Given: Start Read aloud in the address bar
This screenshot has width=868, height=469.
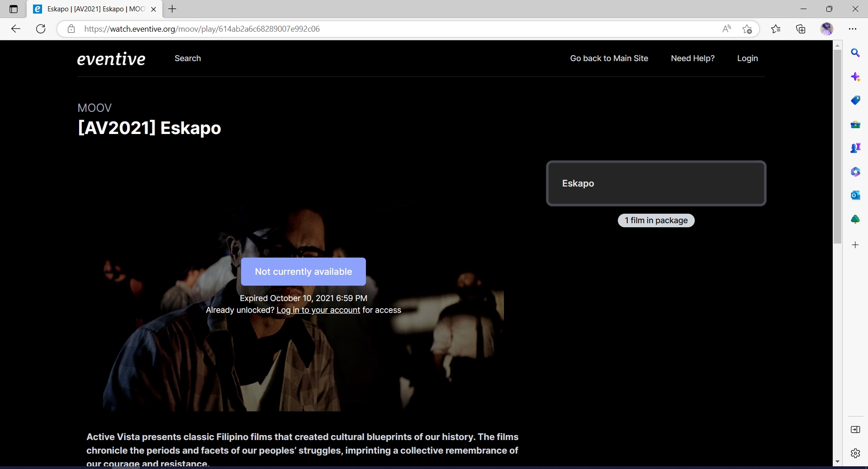Looking at the screenshot, I should 726,29.
